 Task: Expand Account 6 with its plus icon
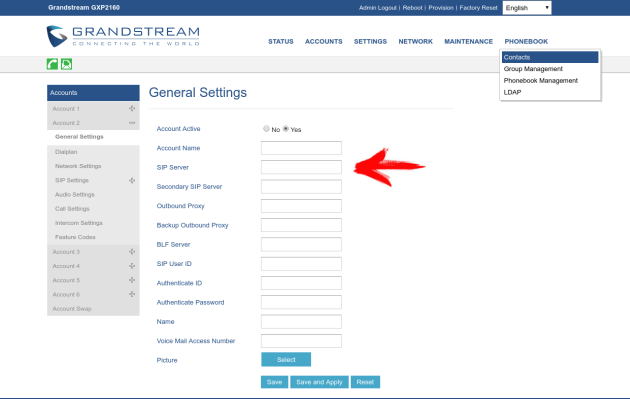pyautogui.click(x=132, y=294)
